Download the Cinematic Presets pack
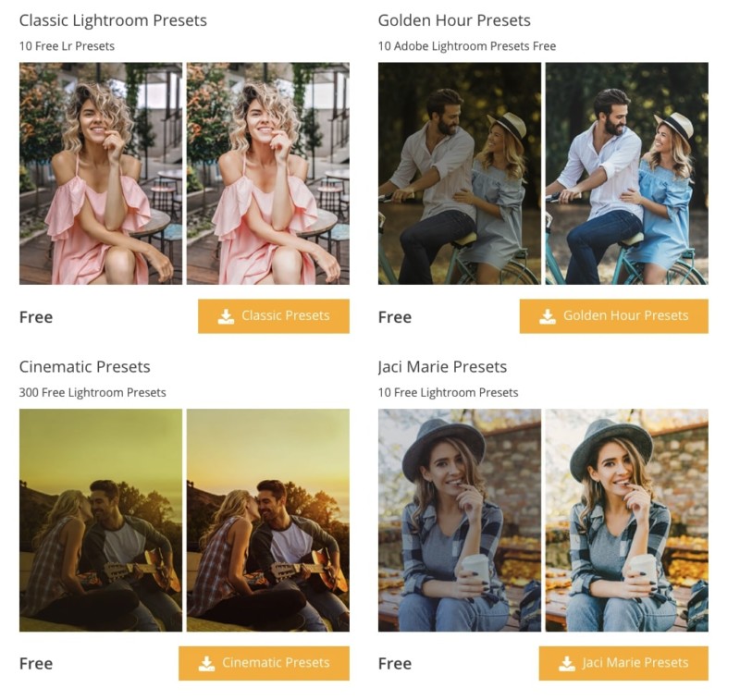Viewport: 740px width, 700px height. coord(264,662)
